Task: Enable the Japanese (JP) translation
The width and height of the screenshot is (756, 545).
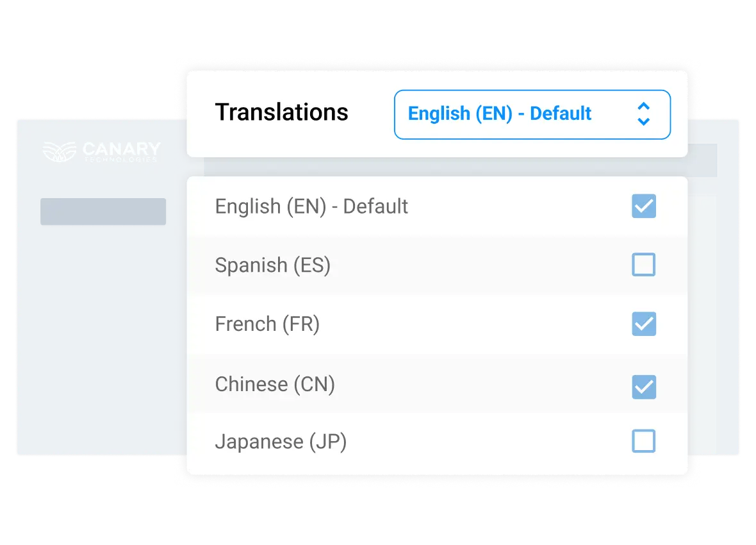Action: (x=643, y=441)
